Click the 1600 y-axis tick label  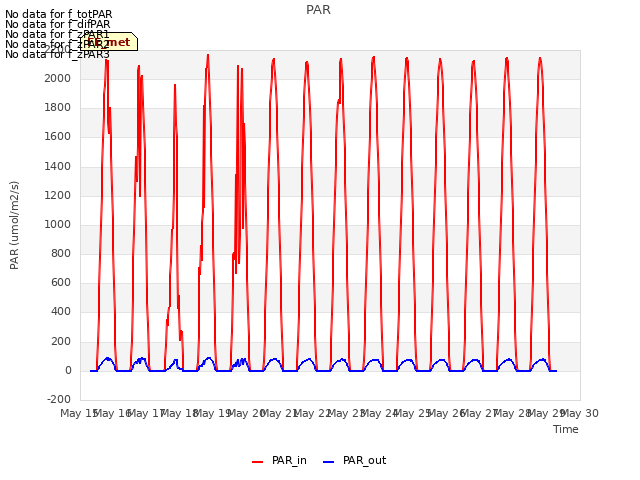(x=58, y=137)
